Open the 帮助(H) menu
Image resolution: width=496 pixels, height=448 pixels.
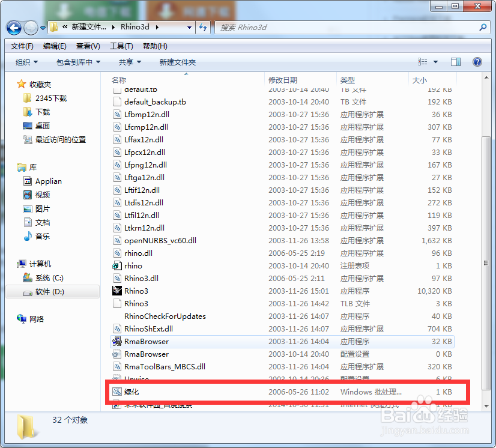click(155, 46)
